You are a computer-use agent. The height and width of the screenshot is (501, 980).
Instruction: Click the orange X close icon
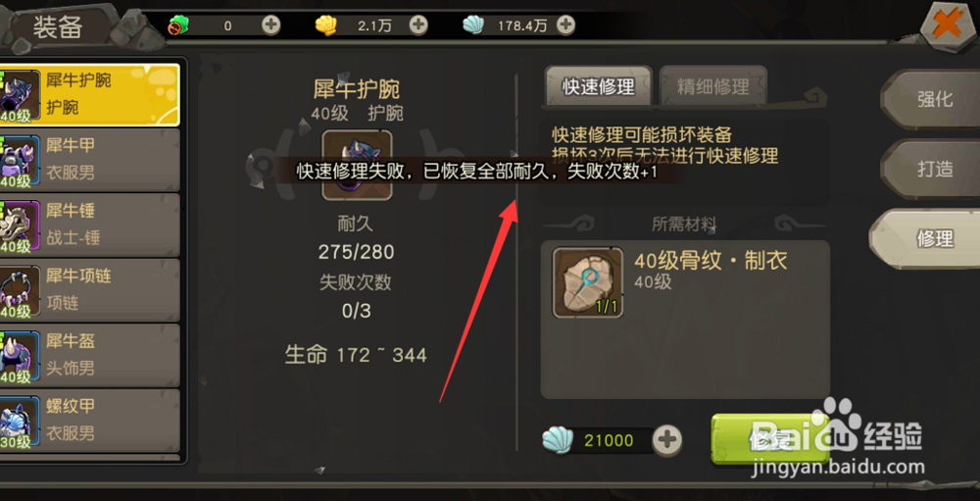coord(948,26)
